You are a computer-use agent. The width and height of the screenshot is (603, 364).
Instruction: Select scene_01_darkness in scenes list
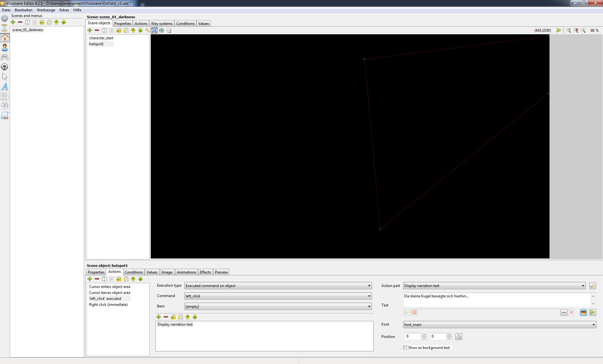(x=28, y=30)
